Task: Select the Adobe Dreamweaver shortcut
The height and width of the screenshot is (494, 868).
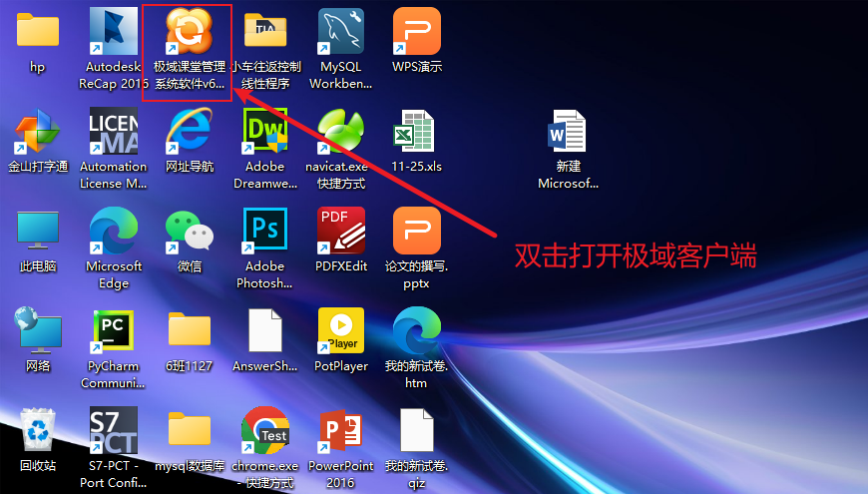Action: pos(264,131)
